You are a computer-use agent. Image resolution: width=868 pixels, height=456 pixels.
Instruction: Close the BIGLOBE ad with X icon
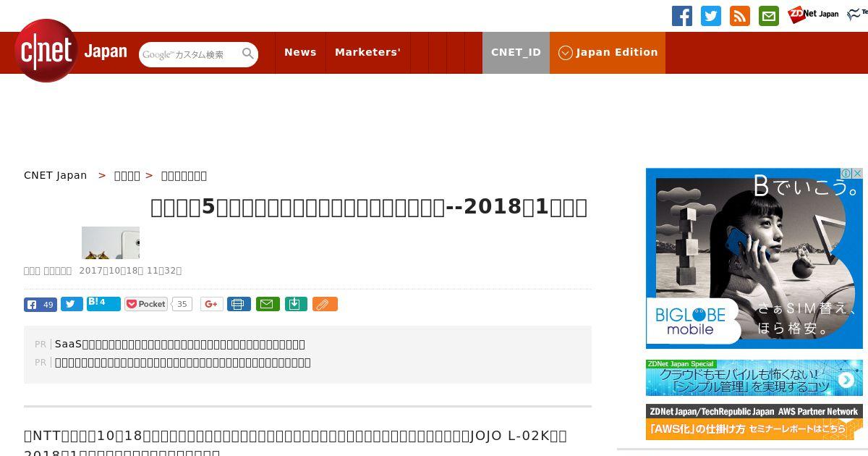pyautogui.click(x=857, y=174)
